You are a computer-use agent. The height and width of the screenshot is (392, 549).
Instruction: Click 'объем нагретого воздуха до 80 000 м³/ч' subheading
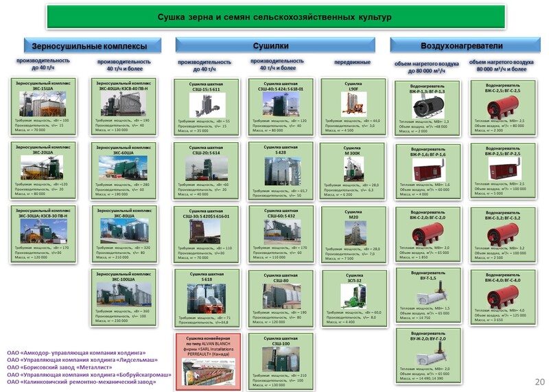tap(426, 67)
